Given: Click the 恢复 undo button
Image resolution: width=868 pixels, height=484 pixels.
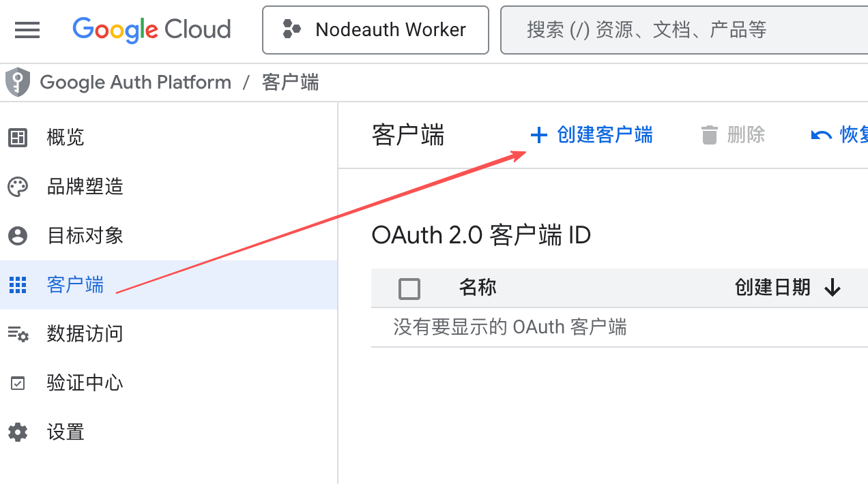Looking at the screenshot, I should [x=839, y=135].
